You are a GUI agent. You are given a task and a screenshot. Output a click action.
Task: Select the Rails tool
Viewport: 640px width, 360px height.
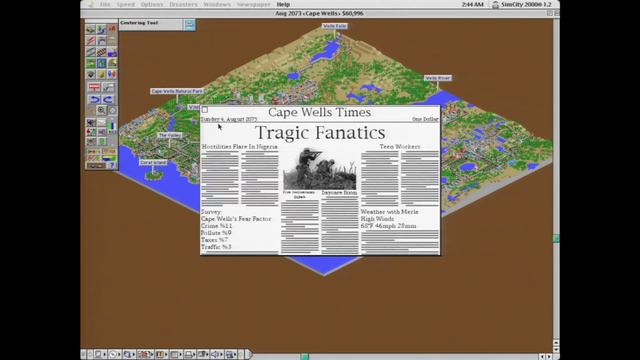[x=101, y=52]
